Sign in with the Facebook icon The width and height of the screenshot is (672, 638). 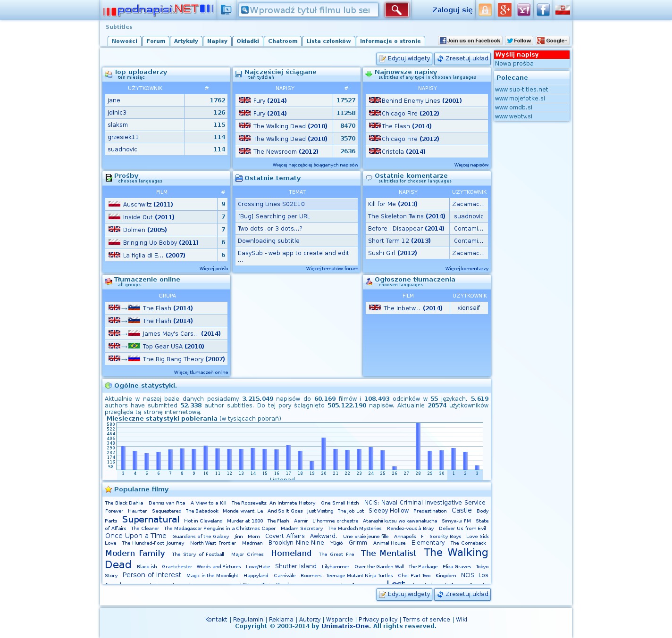(x=543, y=10)
